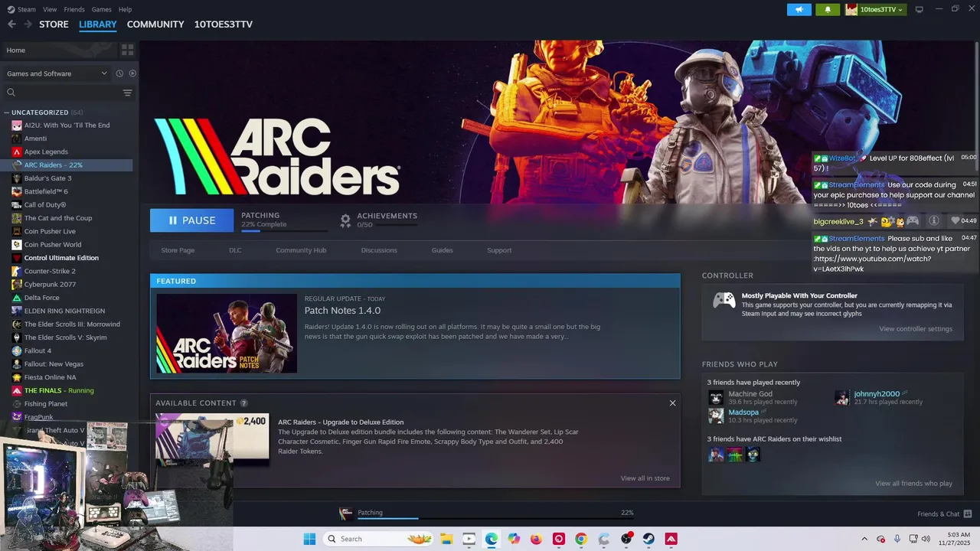Open the Discussions tab
Image resolution: width=980 pixels, height=551 pixels.
tap(379, 250)
